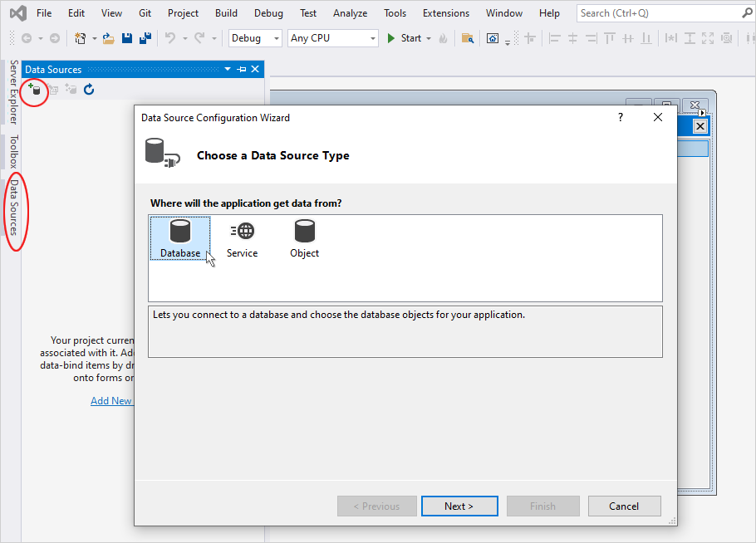Screen dimensions: 756x543
Task: Open the Debug configuration dropdown
Action: [x=255, y=38]
